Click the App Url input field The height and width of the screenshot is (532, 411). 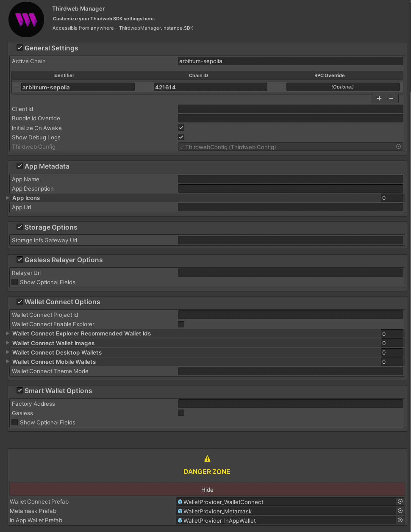click(291, 207)
